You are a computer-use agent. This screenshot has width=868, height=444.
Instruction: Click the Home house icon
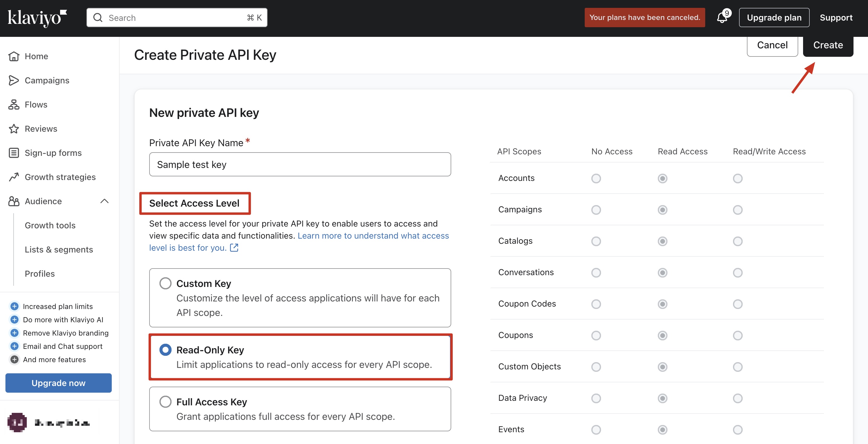pyautogui.click(x=14, y=56)
